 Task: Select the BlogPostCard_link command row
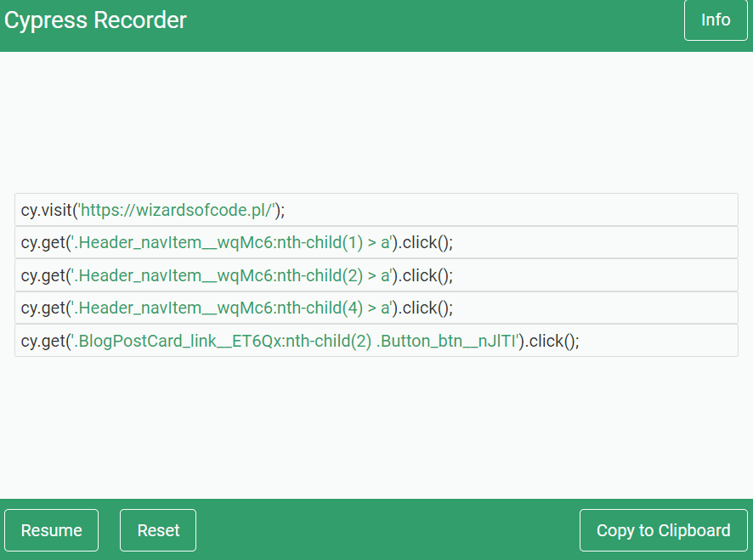(x=376, y=341)
